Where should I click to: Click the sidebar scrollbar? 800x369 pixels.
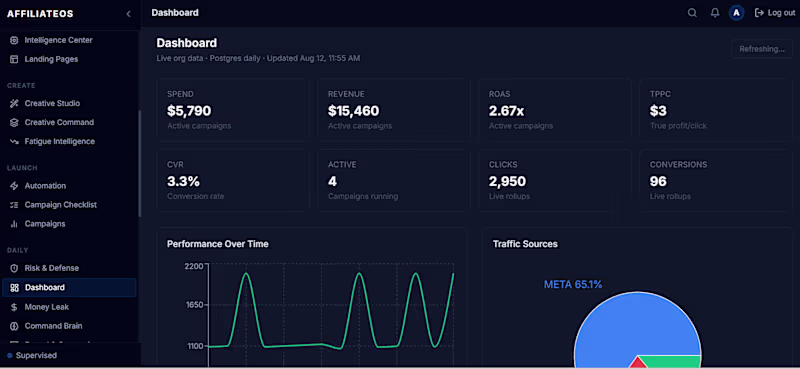click(139, 163)
